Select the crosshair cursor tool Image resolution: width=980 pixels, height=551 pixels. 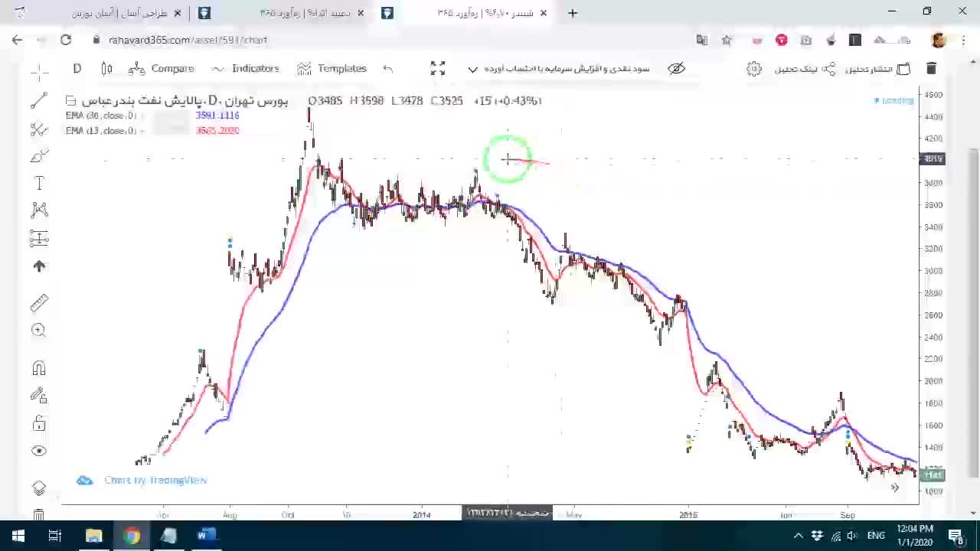pyautogui.click(x=39, y=72)
